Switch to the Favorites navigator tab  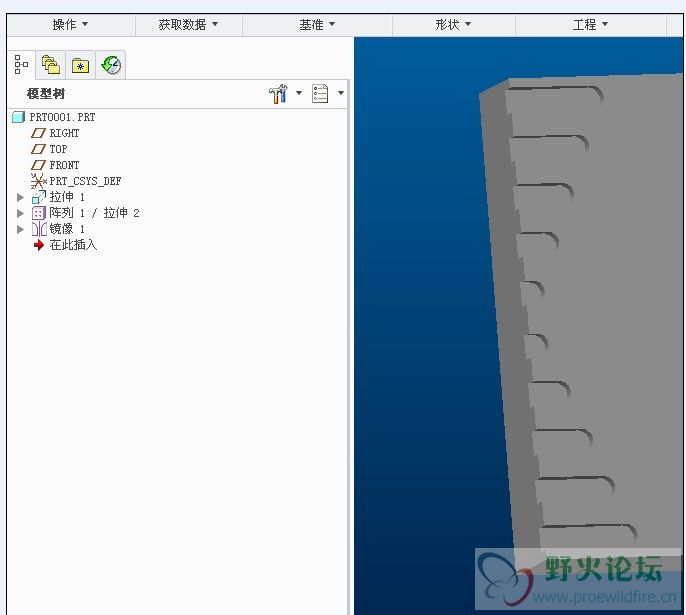tap(80, 66)
